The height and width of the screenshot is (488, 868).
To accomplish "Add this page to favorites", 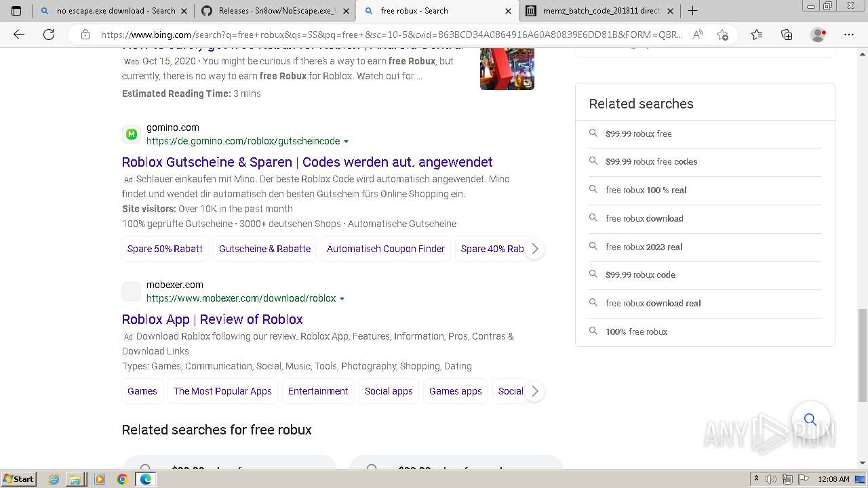I will coord(722,35).
